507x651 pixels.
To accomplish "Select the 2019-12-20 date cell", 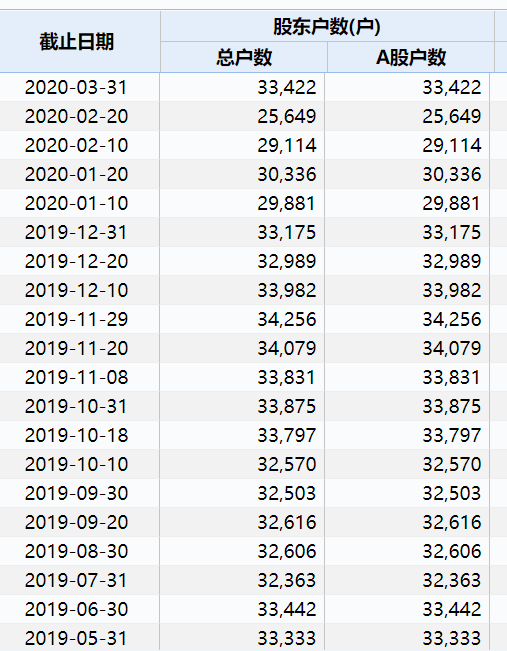I will coord(76,262).
